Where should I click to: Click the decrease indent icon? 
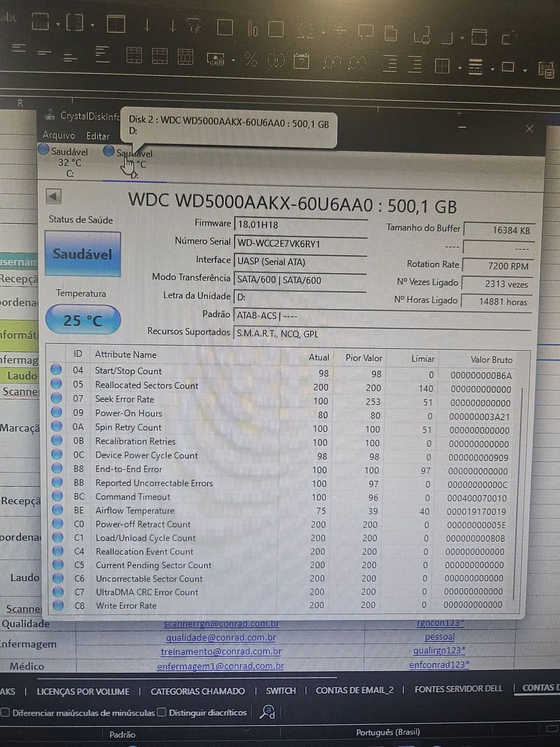[x=415, y=64]
